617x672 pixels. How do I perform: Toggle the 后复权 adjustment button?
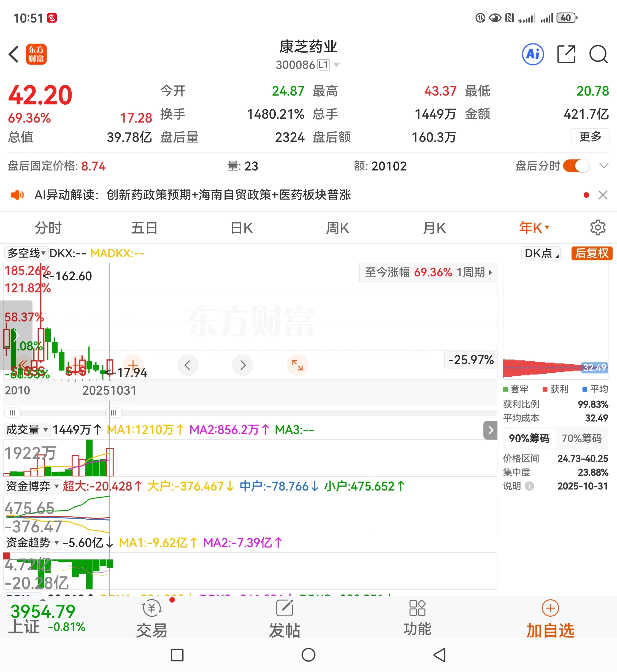pos(592,253)
